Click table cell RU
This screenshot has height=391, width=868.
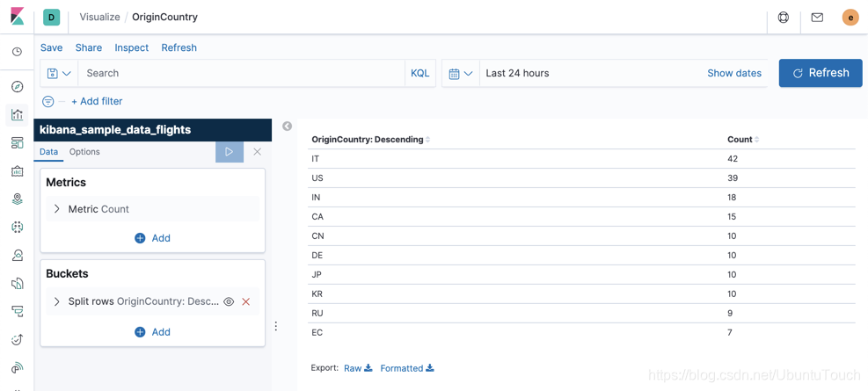pos(317,313)
